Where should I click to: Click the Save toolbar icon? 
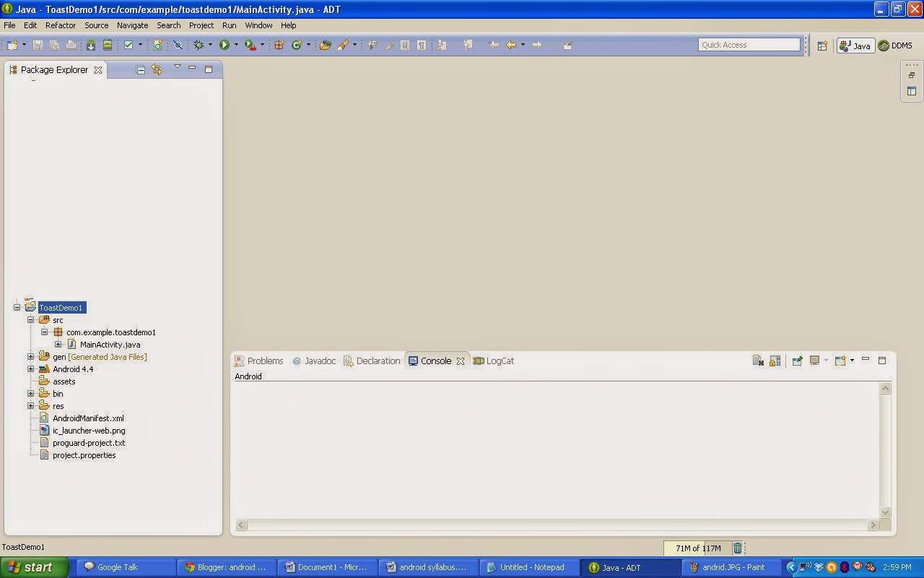point(38,45)
